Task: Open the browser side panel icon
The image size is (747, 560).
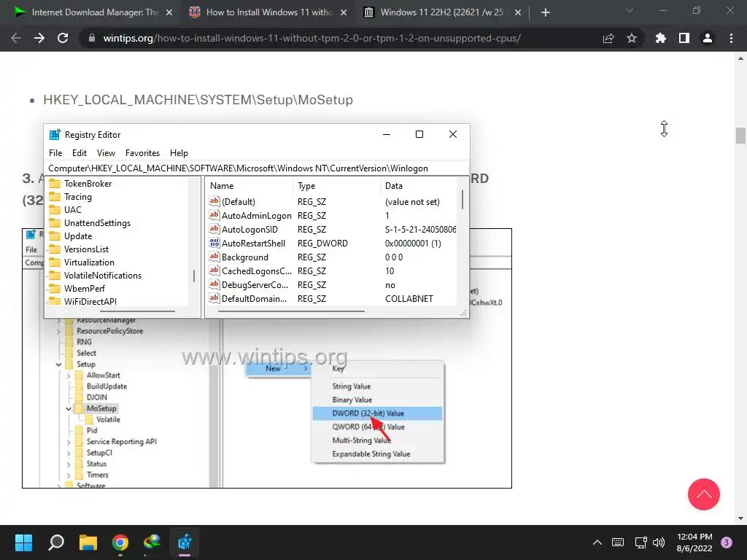Action: point(684,38)
